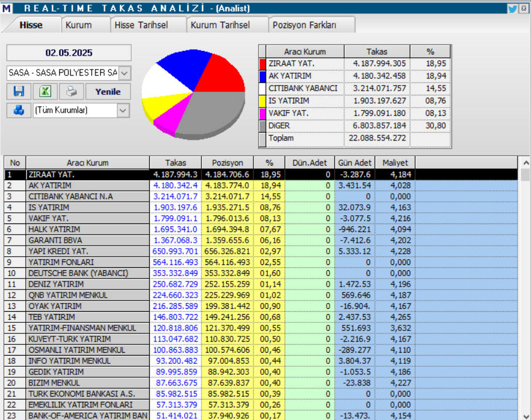Click the blue cubes filter icon
This screenshot has width=531, height=420.
(18, 111)
